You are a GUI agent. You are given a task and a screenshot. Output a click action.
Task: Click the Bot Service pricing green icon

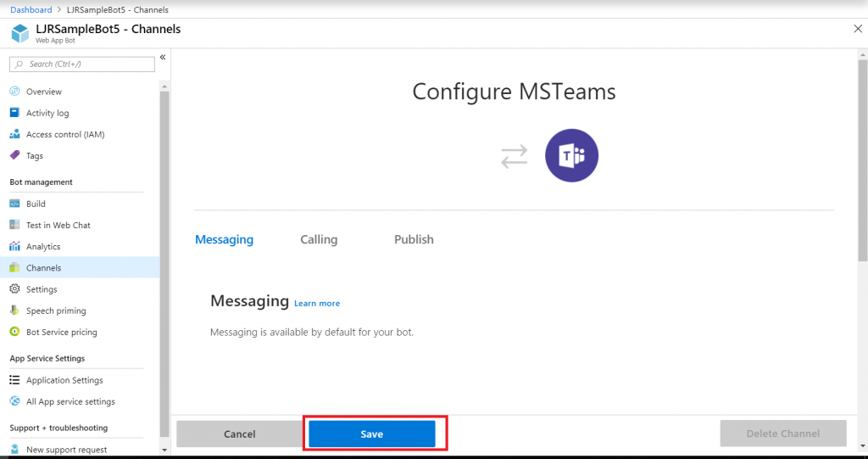point(15,332)
